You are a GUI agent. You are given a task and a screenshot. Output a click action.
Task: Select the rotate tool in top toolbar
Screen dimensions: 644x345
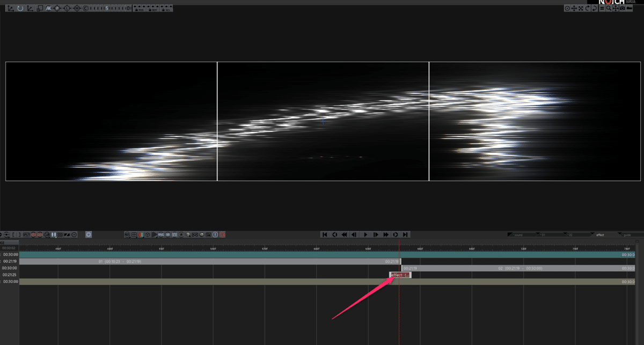20,8
